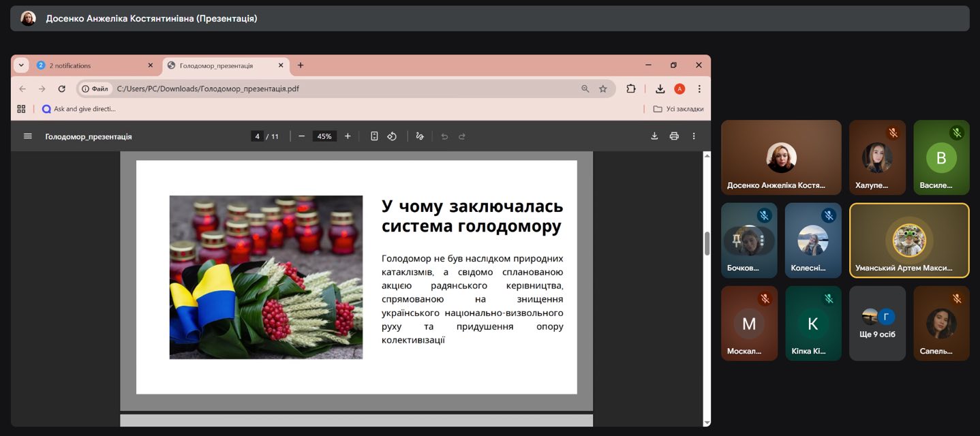The width and height of the screenshot is (980, 436).
Task: Click the PDF zoom in plus button
Action: pyautogui.click(x=348, y=136)
